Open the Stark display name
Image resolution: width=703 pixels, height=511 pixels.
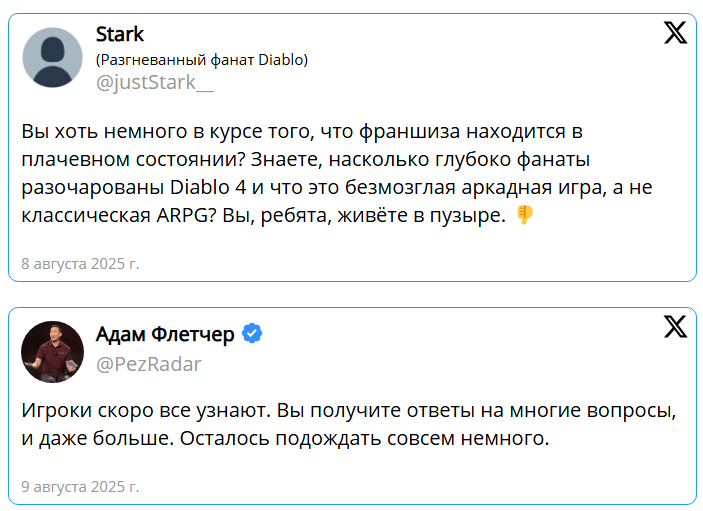click(120, 35)
